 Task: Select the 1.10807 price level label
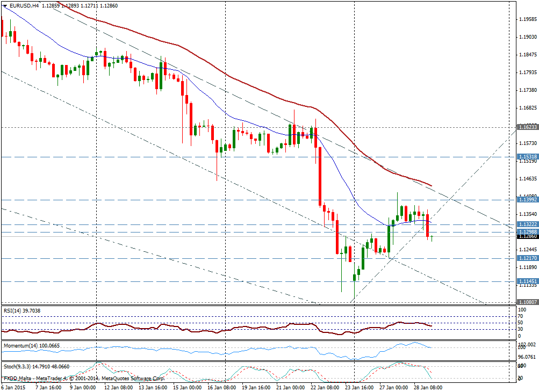point(526,302)
